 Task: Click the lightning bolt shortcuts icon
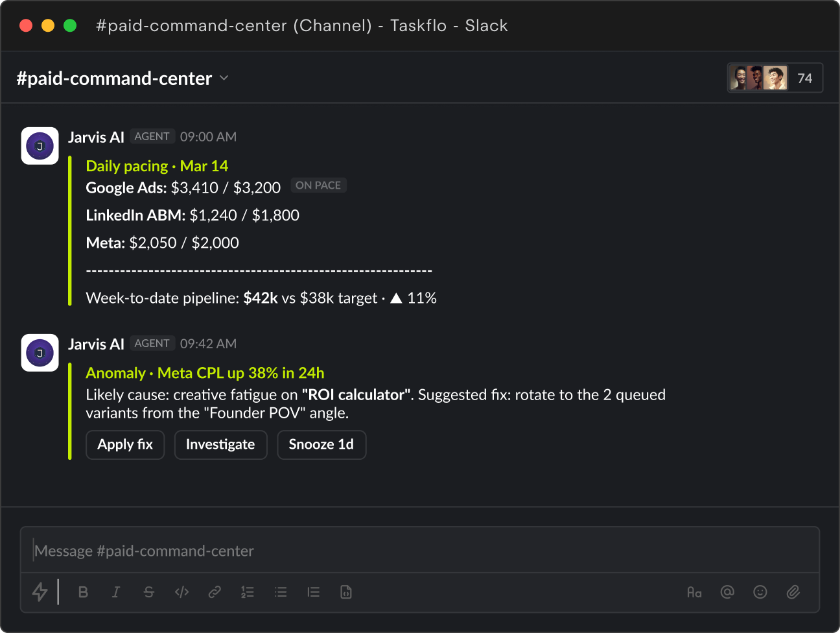40,591
